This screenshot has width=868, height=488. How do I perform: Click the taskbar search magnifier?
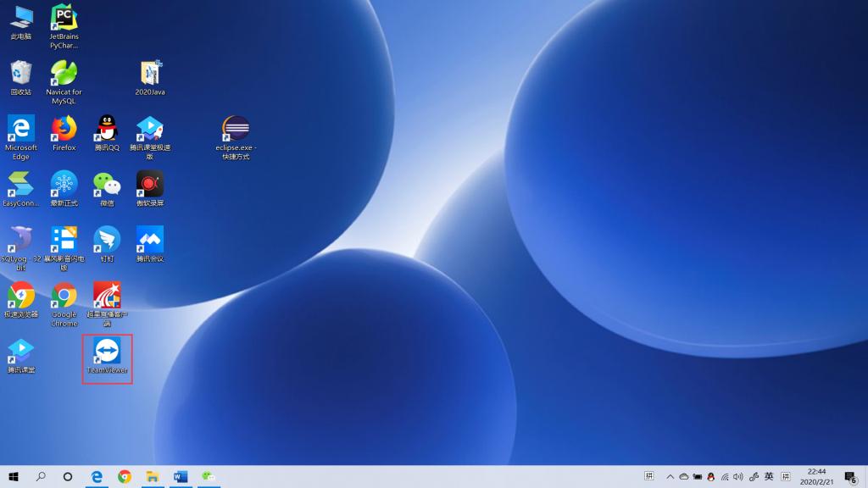(x=41, y=476)
